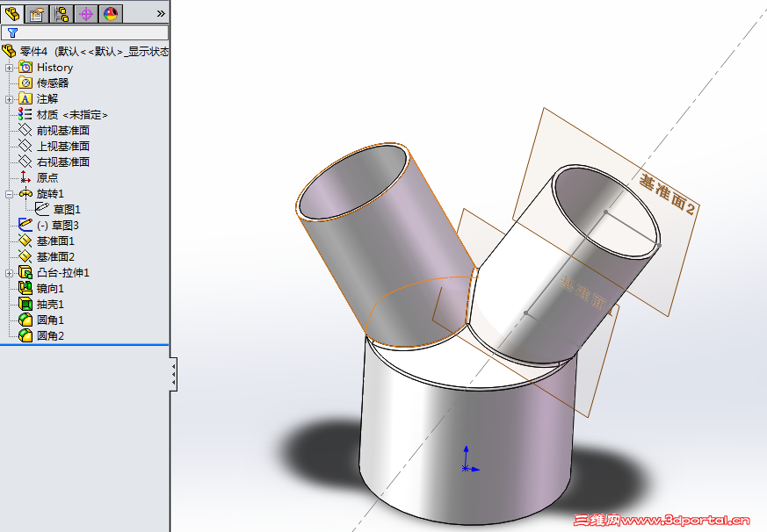Select the 圆角1 fillet feature

50,320
